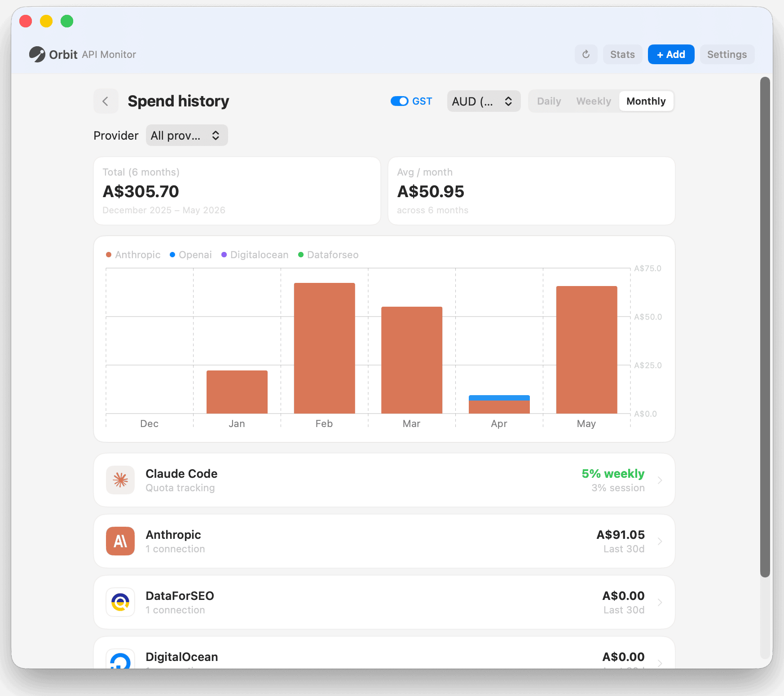Click the DigitalOcean logo icon
Image resolution: width=784 pixels, height=696 pixels.
pyautogui.click(x=120, y=659)
